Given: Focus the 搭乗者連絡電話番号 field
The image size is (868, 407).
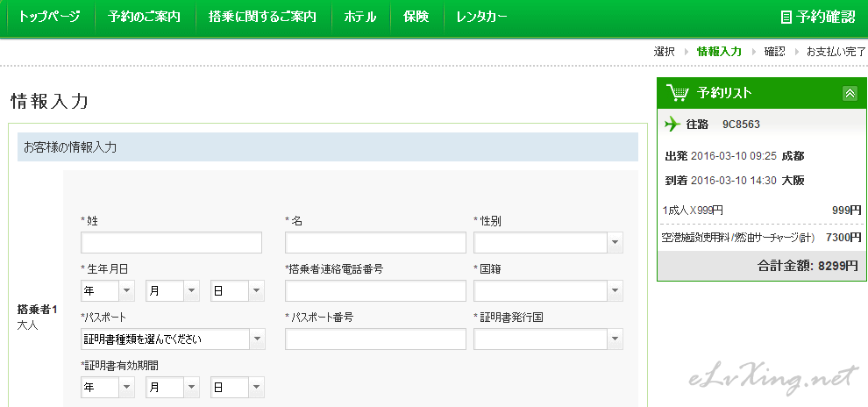Looking at the screenshot, I should coord(375,291).
